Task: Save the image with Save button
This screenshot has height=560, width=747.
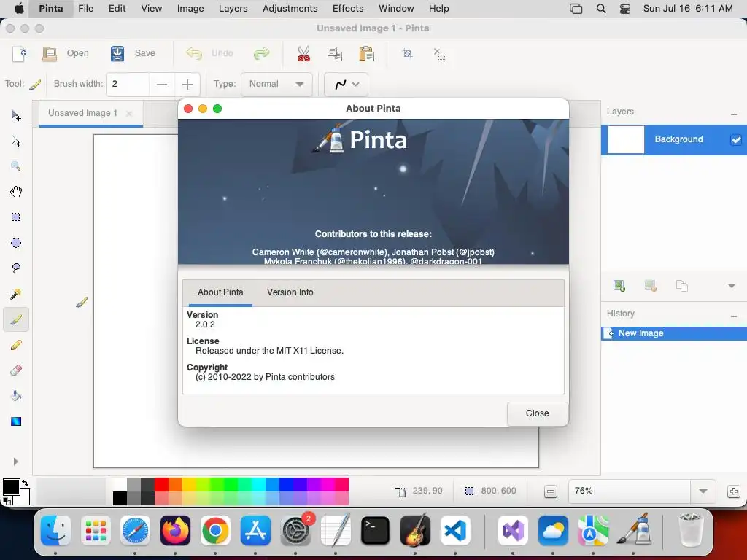Action: click(133, 53)
